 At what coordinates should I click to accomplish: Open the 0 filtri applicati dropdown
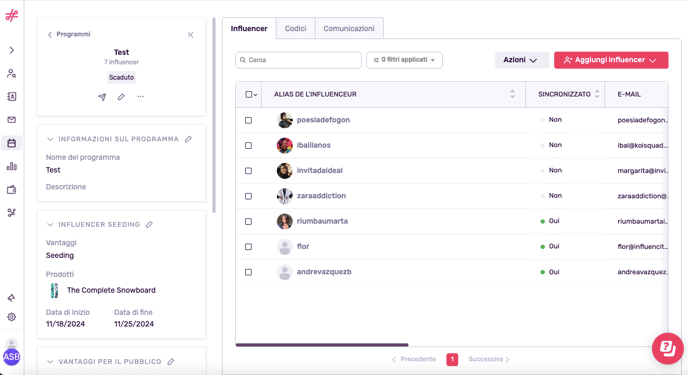coord(404,60)
